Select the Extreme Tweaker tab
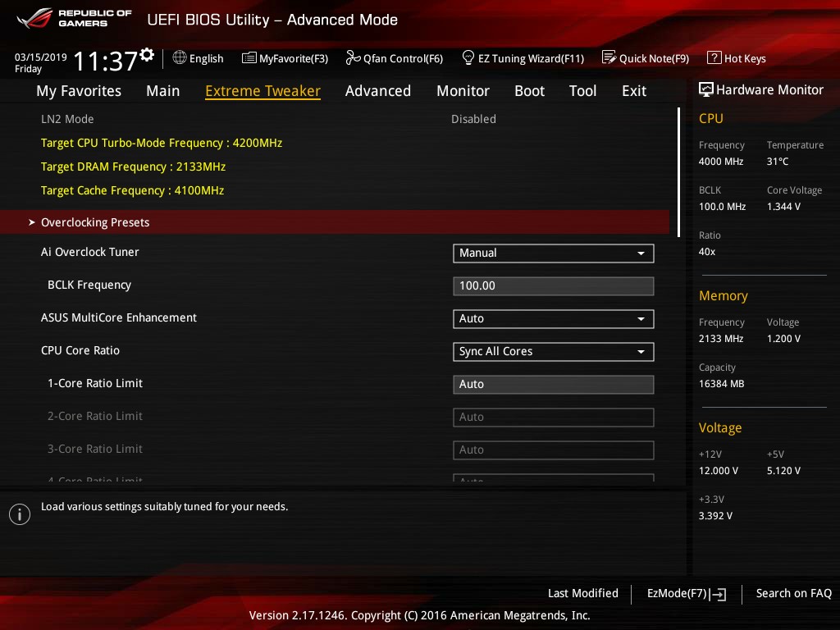This screenshot has height=630, width=840. click(x=262, y=91)
